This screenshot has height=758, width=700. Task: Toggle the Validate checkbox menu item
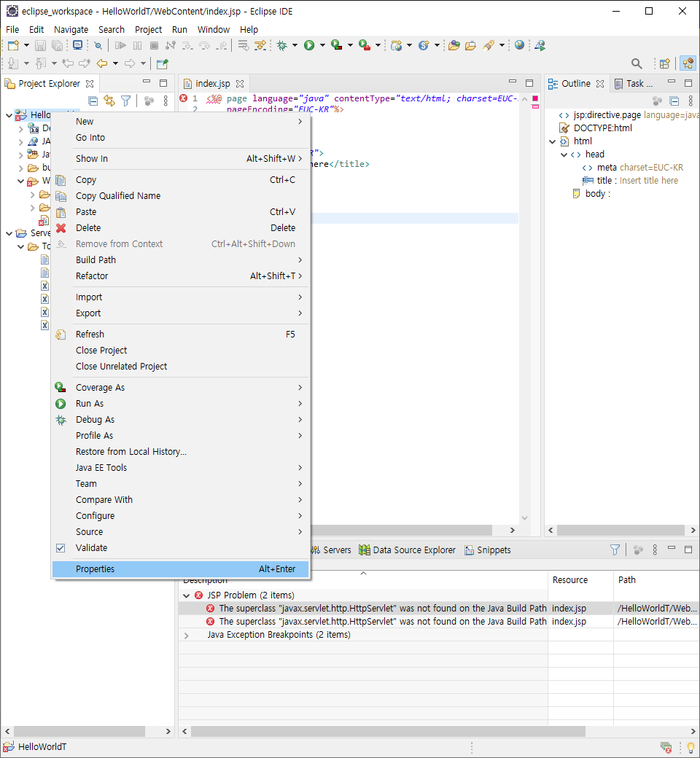coord(61,547)
